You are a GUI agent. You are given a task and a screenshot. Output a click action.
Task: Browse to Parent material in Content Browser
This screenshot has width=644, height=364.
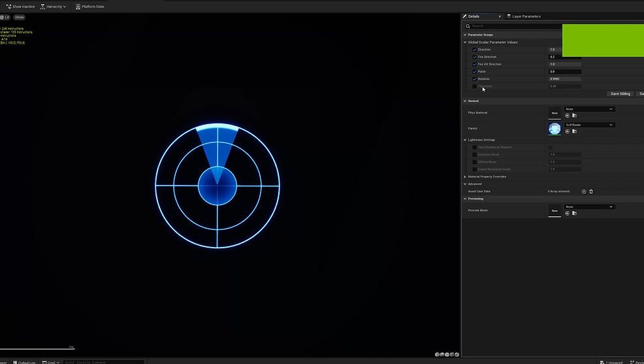[574, 131]
